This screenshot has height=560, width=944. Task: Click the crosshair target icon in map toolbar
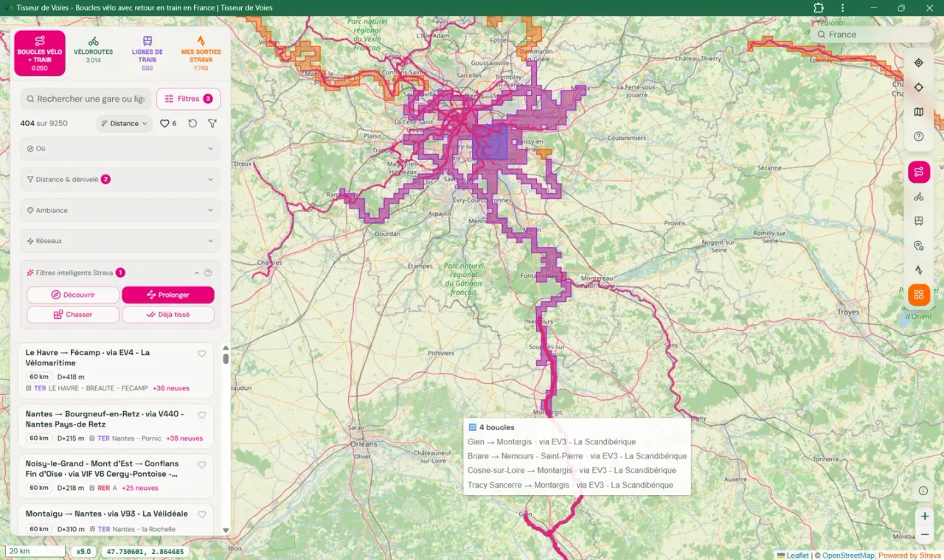click(918, 87)
